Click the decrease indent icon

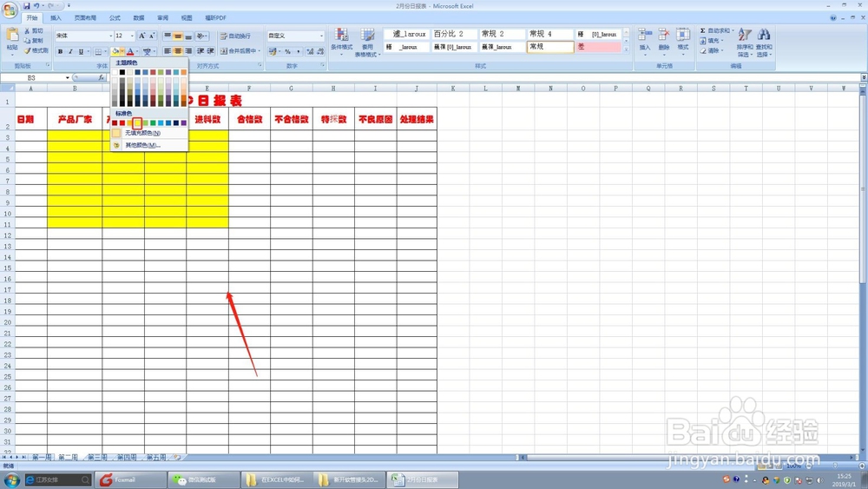201,51
